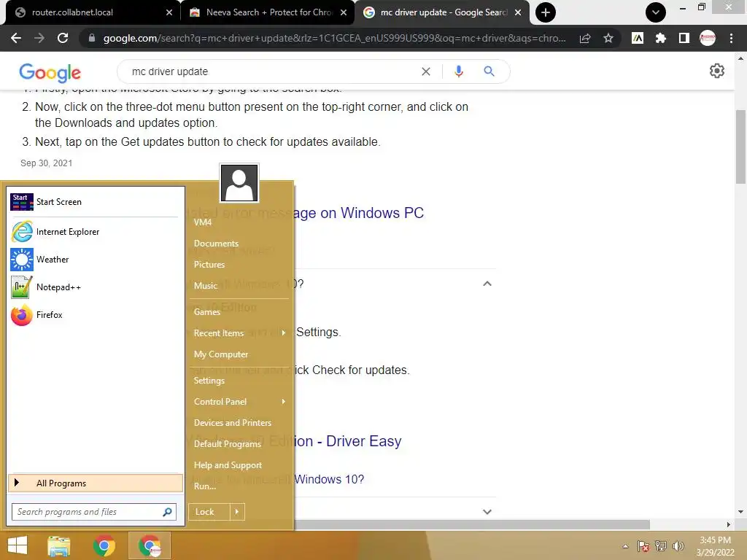Open Default Programs
This screenshot has height=560, width=747.
pos(228,444)
